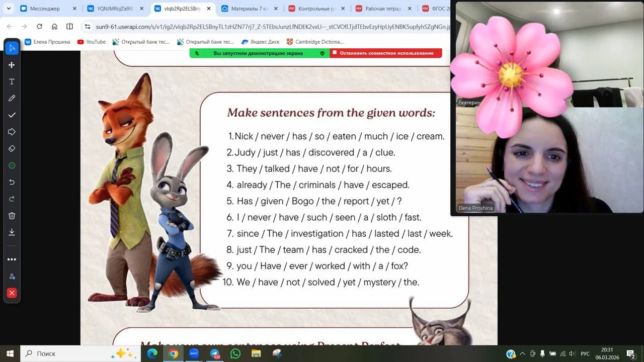Go back in browser history
The image size is (644, 362).
point(9,26)
